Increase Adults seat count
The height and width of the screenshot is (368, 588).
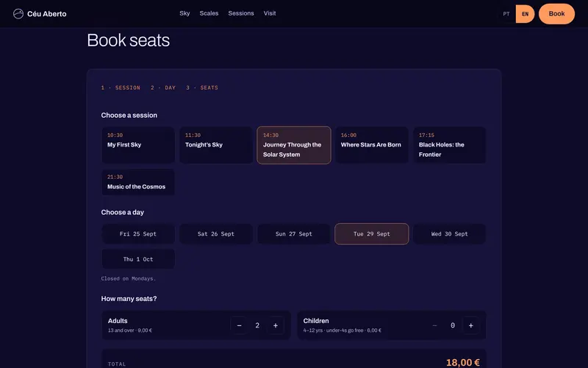275,325
